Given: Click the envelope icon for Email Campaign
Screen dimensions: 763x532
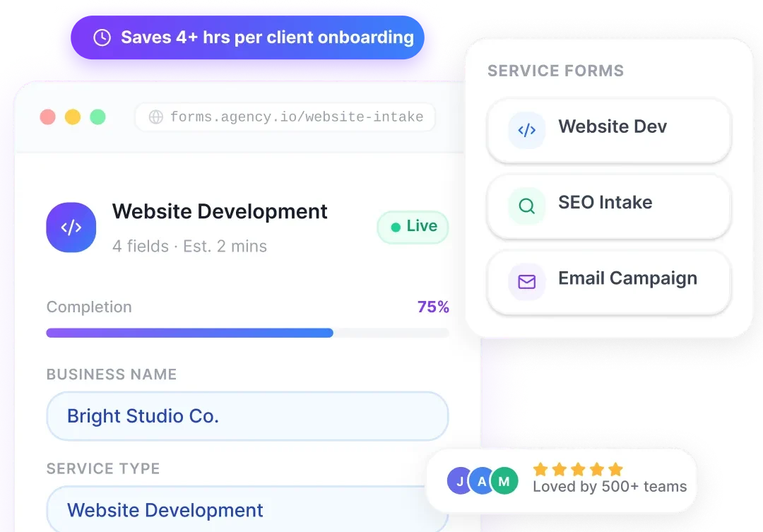Looking at the screenshot, I should tap(527, 282).
